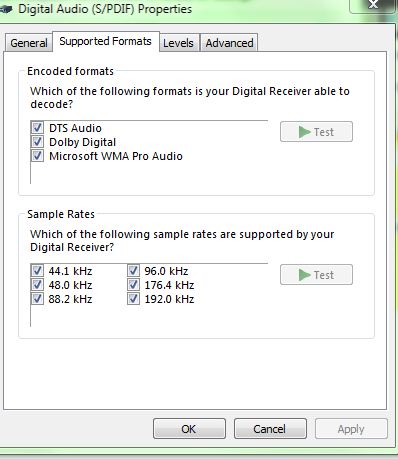Click the Encoded formats group label
Image resolution: width=398 pixels, height=459 pixels.
click(71, 71)
